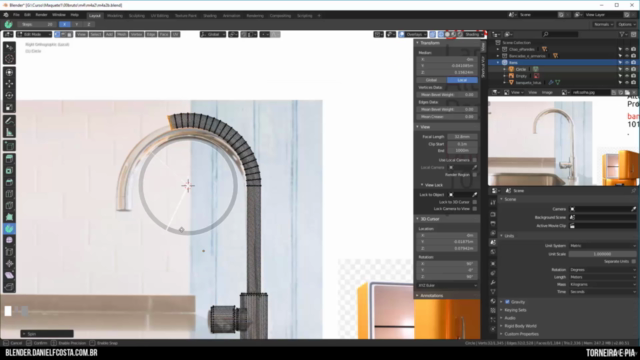
Task: Hide Bancadas_e_armarios collection via eye icon
Action: coord(627,56)
